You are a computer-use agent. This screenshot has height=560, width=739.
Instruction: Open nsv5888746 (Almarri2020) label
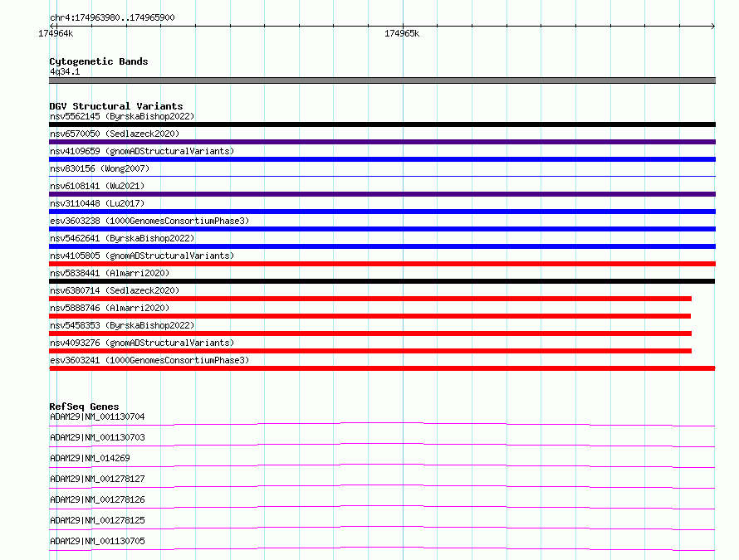110,308
